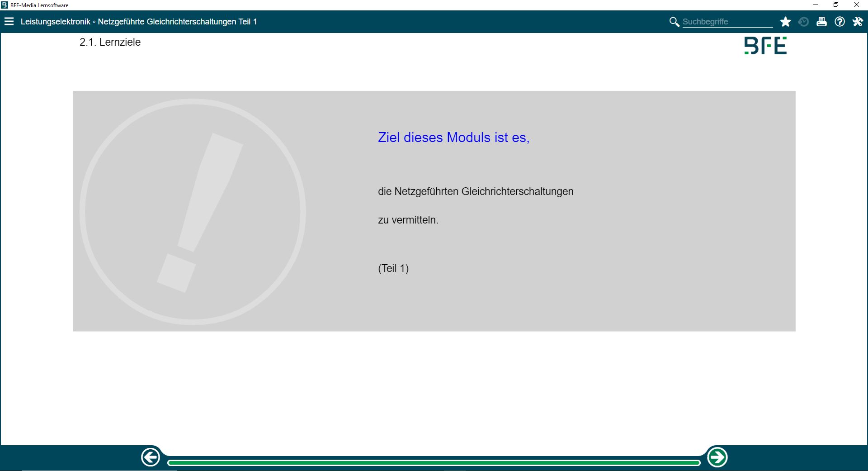Click the star favorites icon

click(x=785, y=22)
